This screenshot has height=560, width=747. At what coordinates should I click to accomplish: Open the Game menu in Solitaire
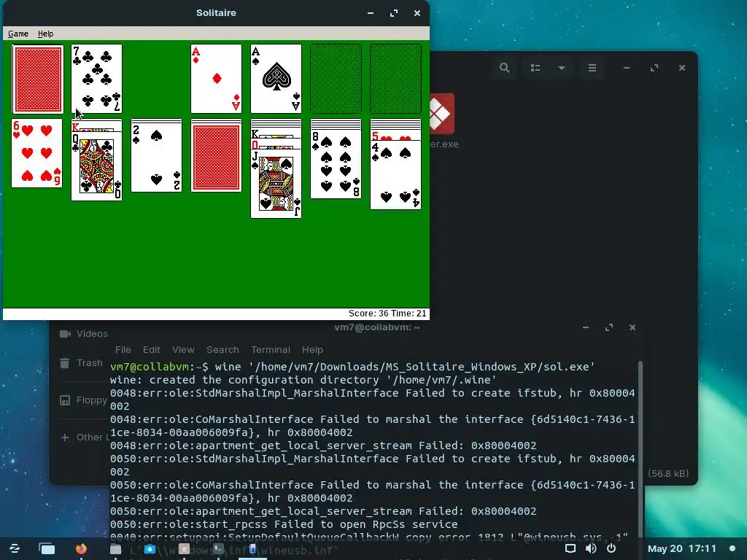[x=18, y=34]
